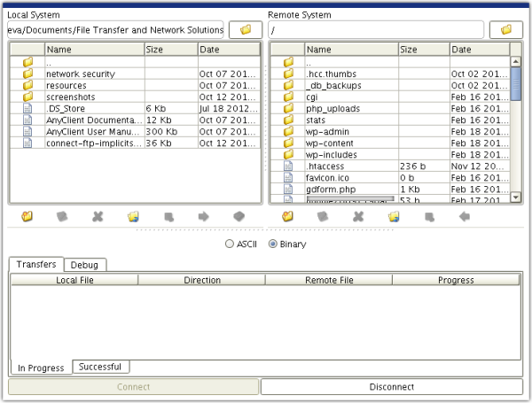Download with the left arrow icon

[x=465, y=216]
